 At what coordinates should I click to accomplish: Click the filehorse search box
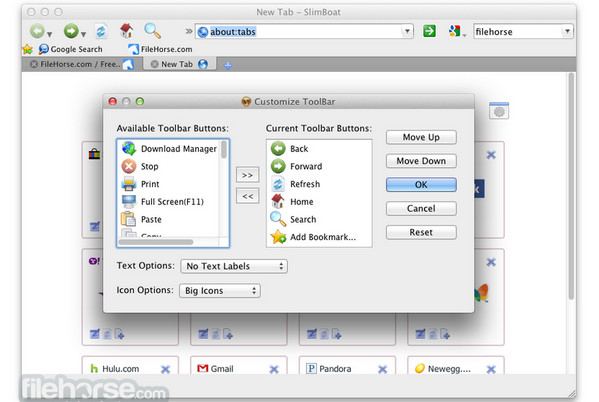click(518, 31)
